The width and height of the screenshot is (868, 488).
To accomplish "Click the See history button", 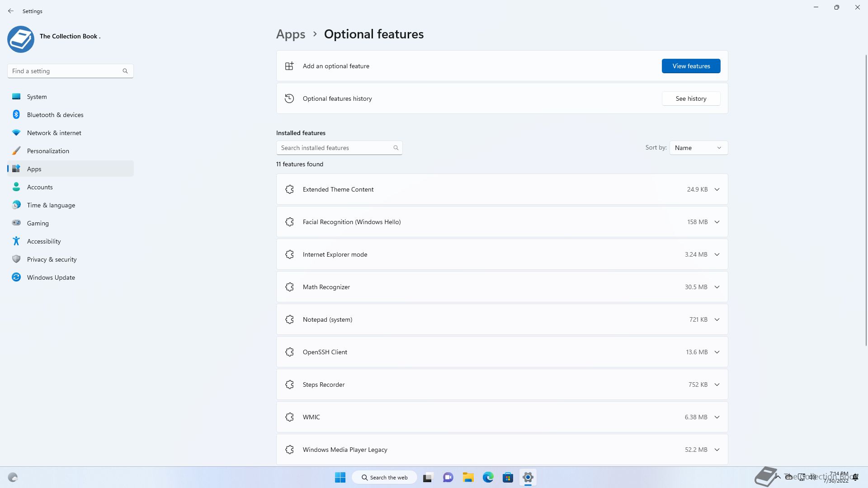I will (x=691, y=99).
